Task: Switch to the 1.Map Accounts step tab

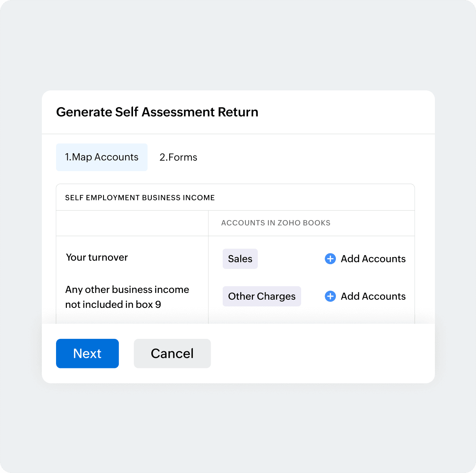Action: coord(102,157)
